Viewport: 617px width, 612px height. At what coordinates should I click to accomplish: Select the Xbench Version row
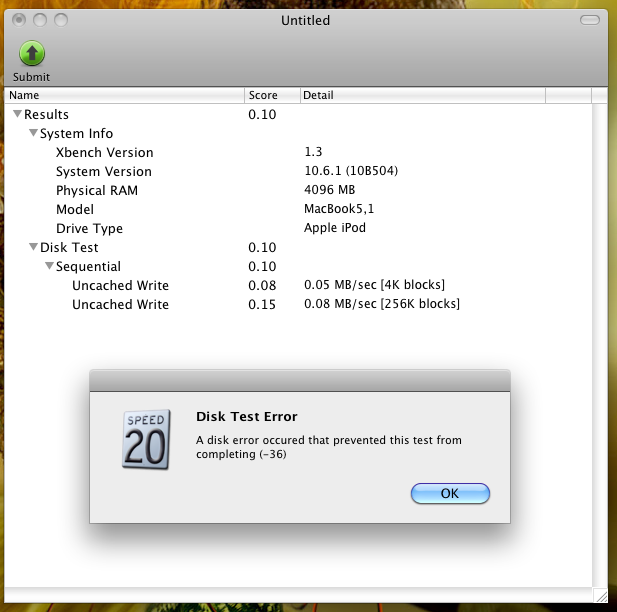point(298,152)
